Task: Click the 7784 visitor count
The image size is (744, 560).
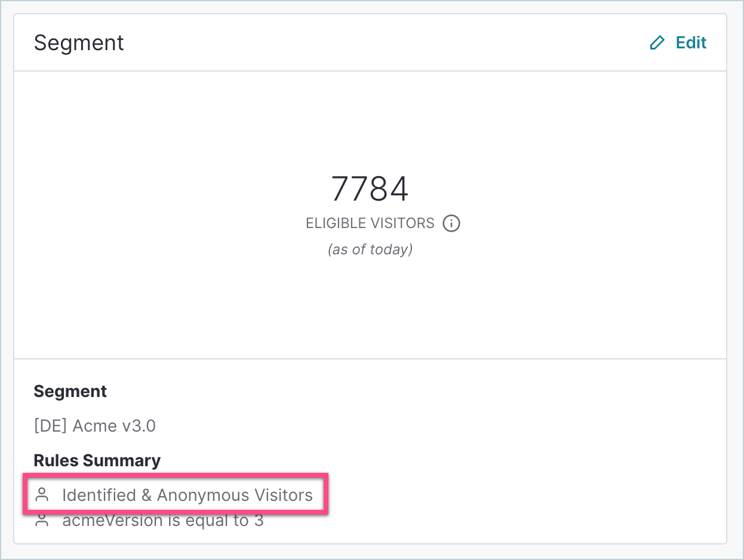Action: [x=370, y=189]
